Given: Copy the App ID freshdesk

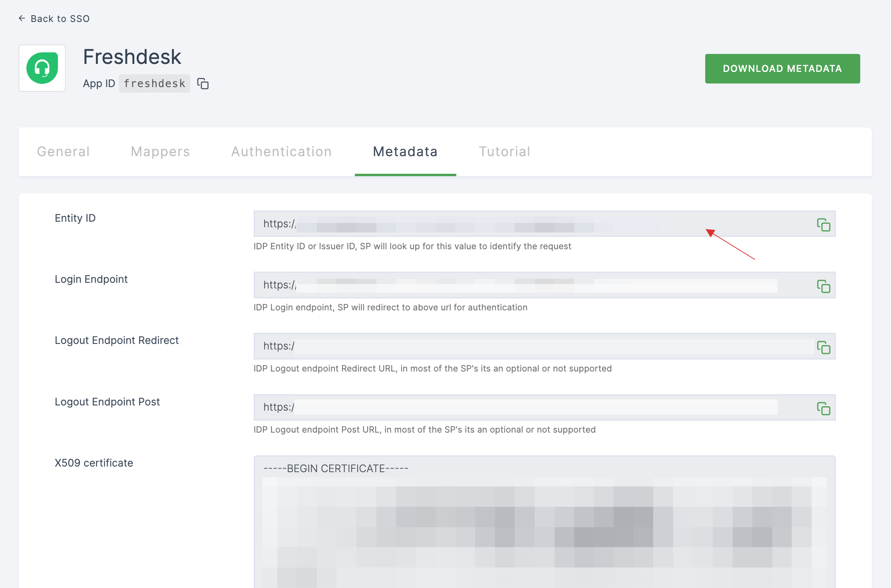Looking at the screenshot, I should coord(203,84).
